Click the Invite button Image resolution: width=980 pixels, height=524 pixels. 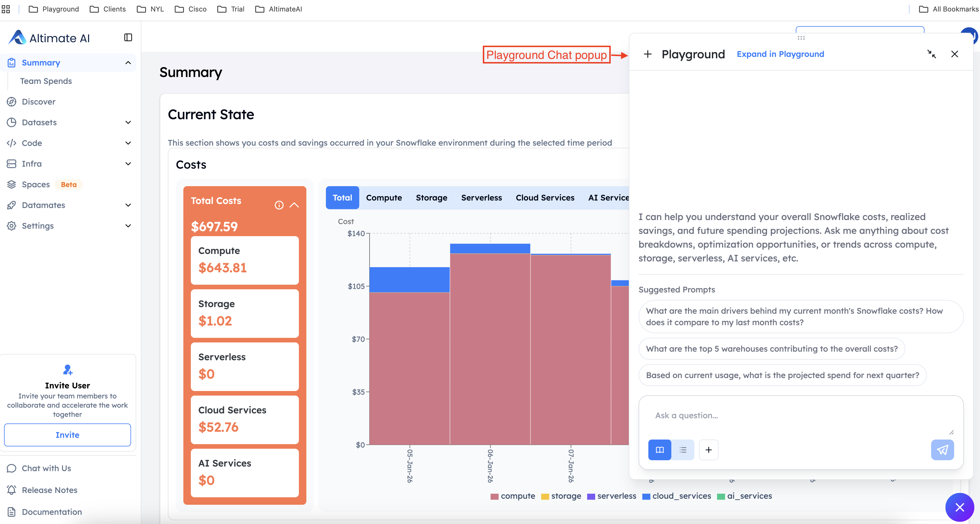pyautogui.click(x=67, y=435)
